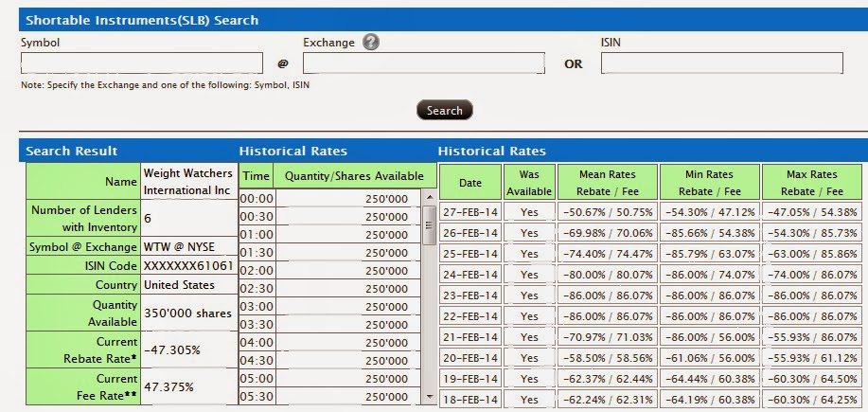Click max rate -60.30% / 64.50%
868x412 pixels.
pyautogui.click(x=811, y=379)
